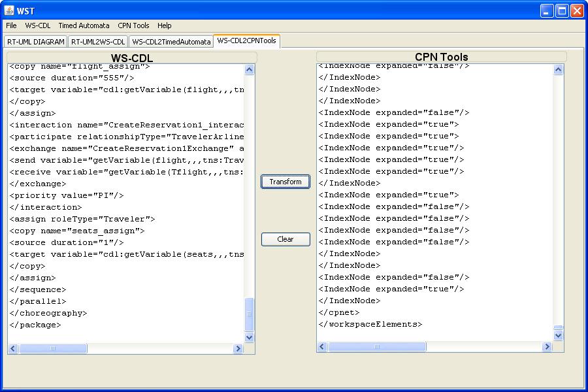Click '<copy name="seats_assign">' line
The width and height of the screenshot is (588, 392).
77,231
